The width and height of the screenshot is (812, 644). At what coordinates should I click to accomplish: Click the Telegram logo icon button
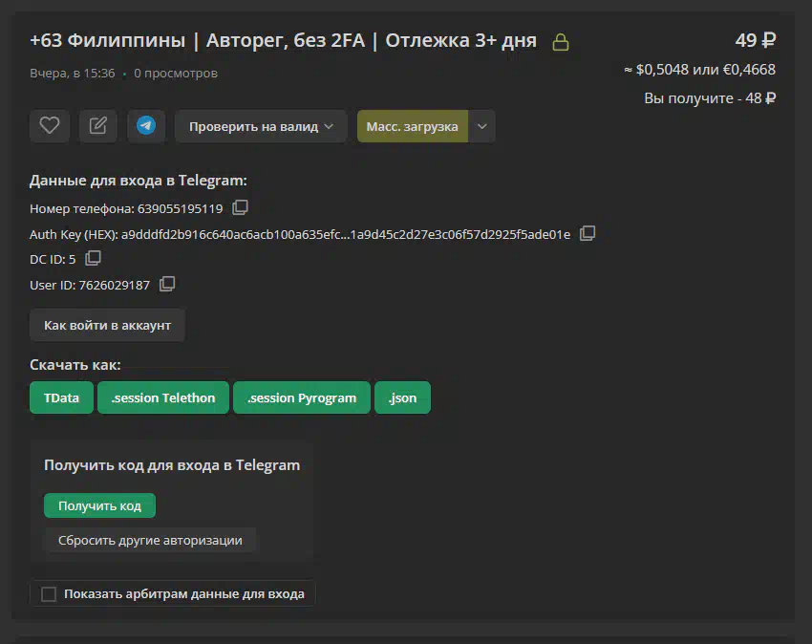pyautogui.click(x=146, y=125)
